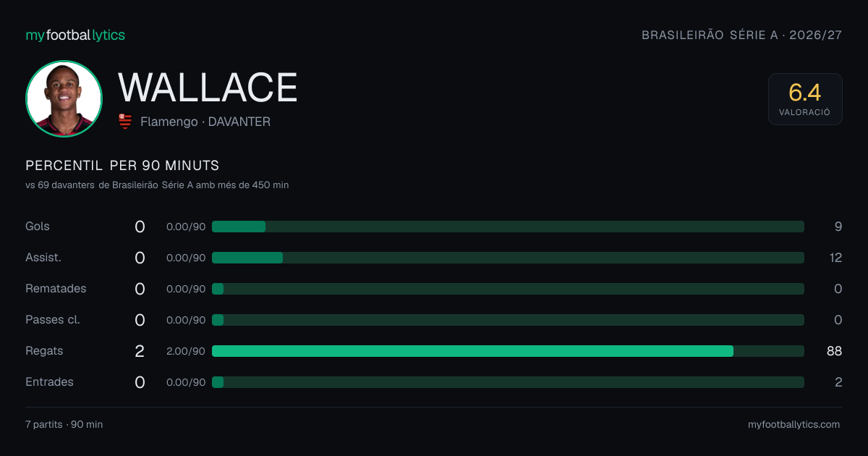The height and width of the screenshot is (456, 868).
Task: Click the 7 partits · 90 min footer text
Action: pyautogui.click(x=64, y=425)
